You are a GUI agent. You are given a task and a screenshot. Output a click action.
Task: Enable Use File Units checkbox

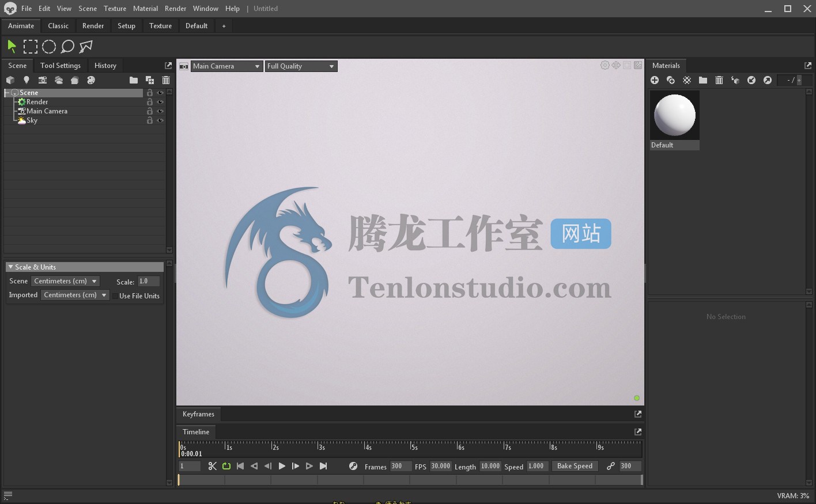coord(115,296)
